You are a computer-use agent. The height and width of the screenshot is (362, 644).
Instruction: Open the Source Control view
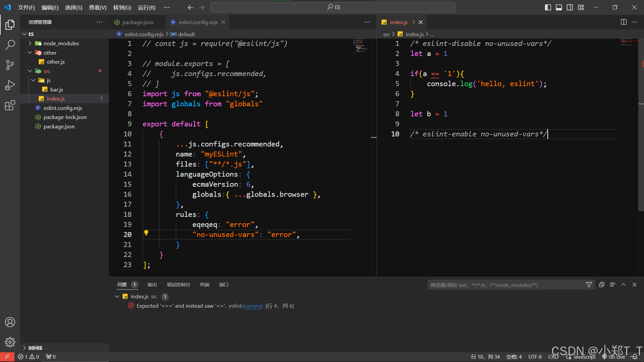(x=10, y=65)
